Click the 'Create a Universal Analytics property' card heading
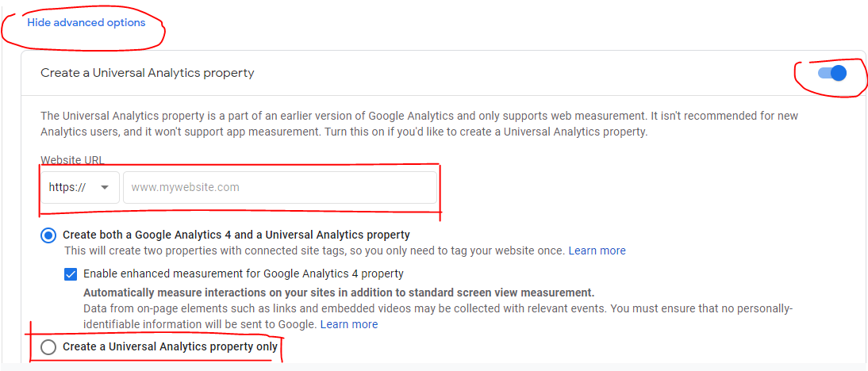 click(148, 73)
